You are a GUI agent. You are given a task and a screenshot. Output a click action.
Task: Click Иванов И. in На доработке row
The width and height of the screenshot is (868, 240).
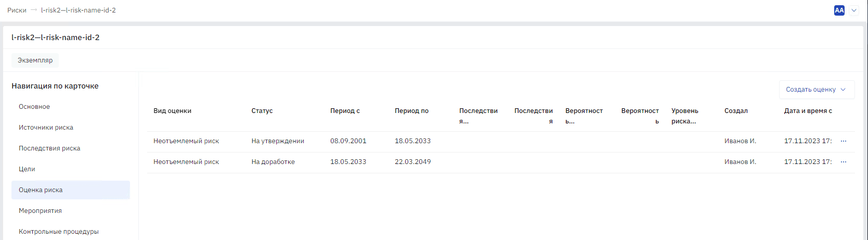pyautogui.click(x=740, y=162)
